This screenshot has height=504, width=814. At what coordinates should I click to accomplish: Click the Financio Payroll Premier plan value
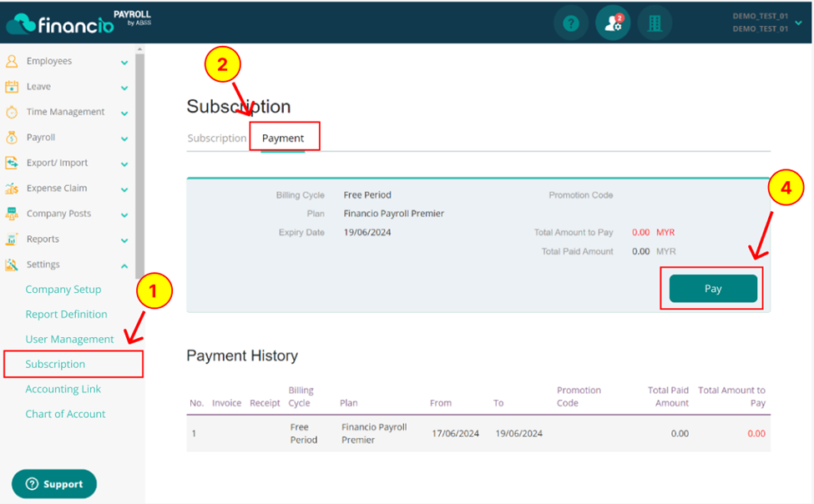[393, 214]
